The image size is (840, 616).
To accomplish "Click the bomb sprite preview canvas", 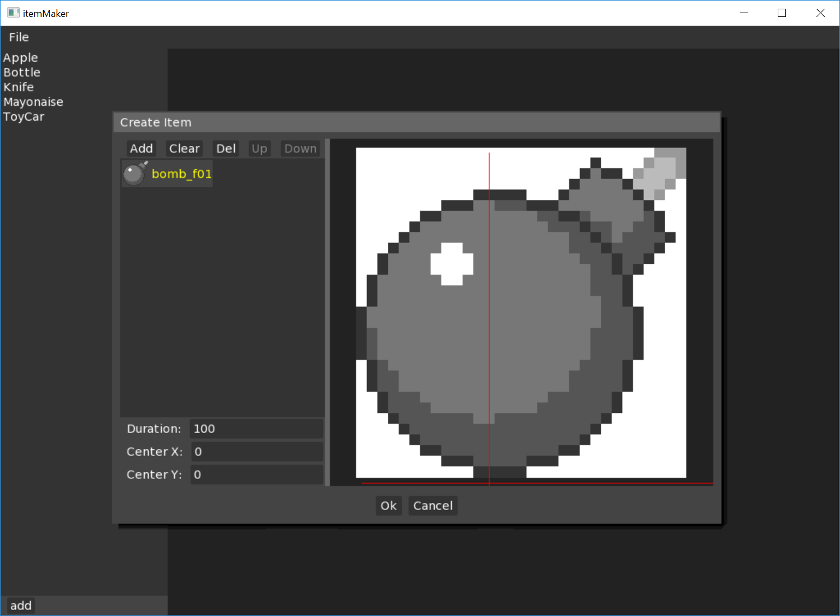I will click(x=521, y=312).
